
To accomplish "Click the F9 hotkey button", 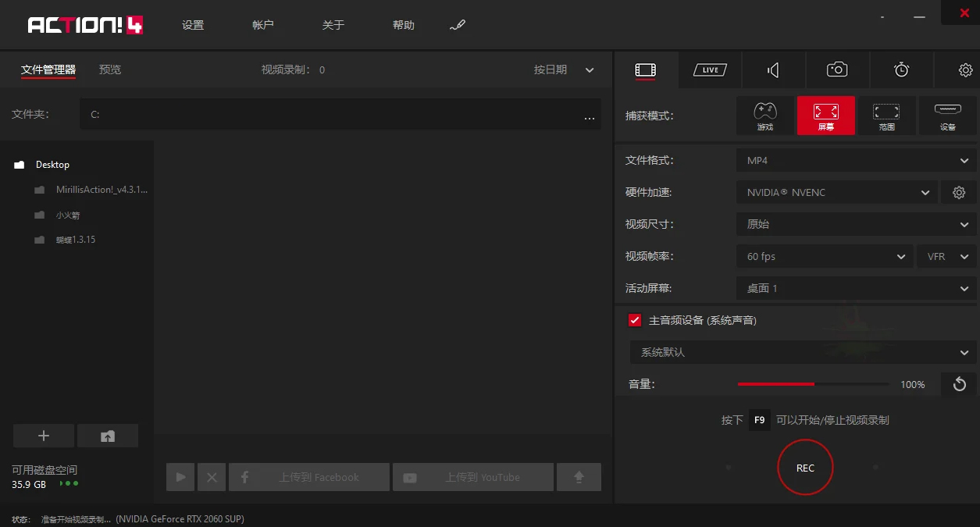I will pos(759,420).
